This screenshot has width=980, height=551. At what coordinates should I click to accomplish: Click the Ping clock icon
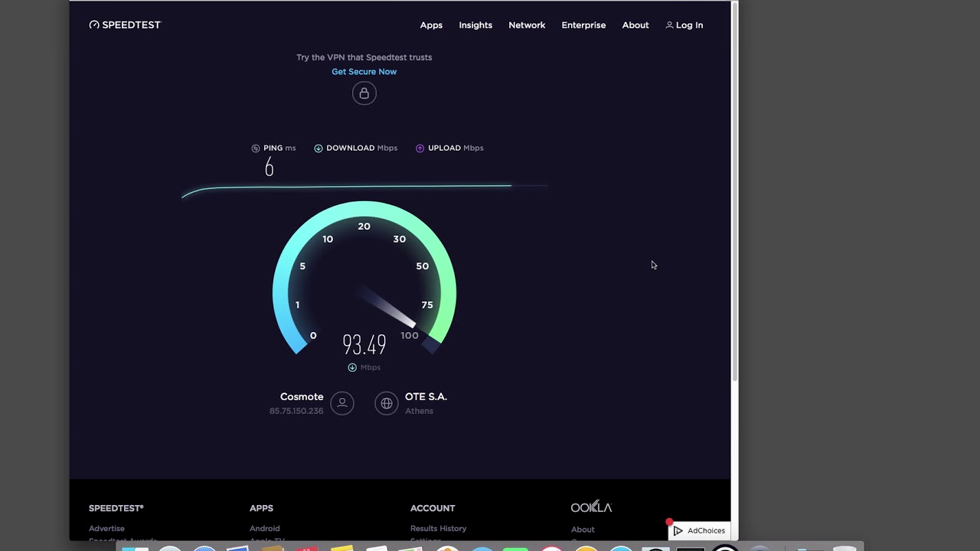(256, 148)
